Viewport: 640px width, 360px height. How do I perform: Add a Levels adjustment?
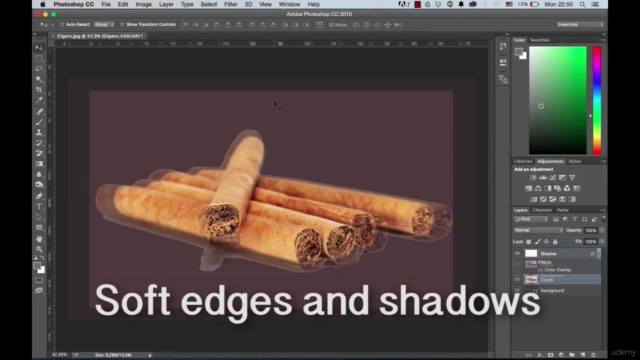[543, 178]
